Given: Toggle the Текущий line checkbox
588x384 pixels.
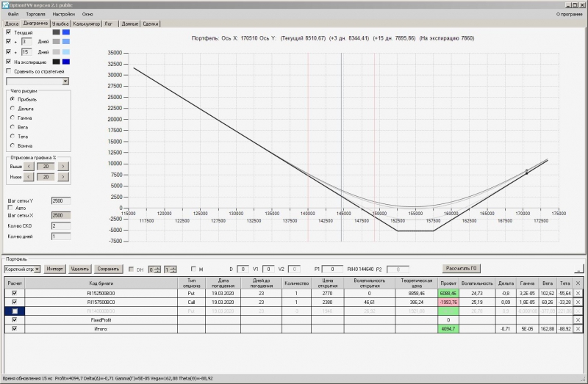Looking at the screenshot, I should pos(9,32).
